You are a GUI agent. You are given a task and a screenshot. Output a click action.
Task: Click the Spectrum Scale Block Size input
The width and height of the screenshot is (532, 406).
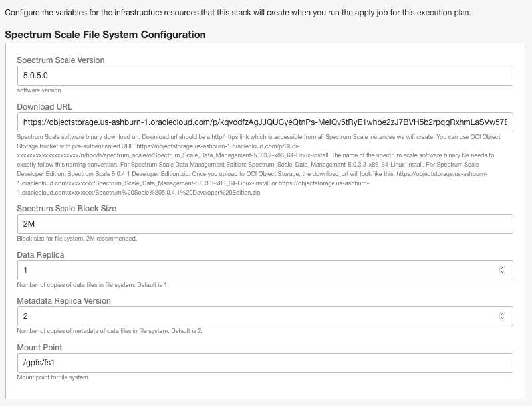pyautogui.click(x=265, y=224)
